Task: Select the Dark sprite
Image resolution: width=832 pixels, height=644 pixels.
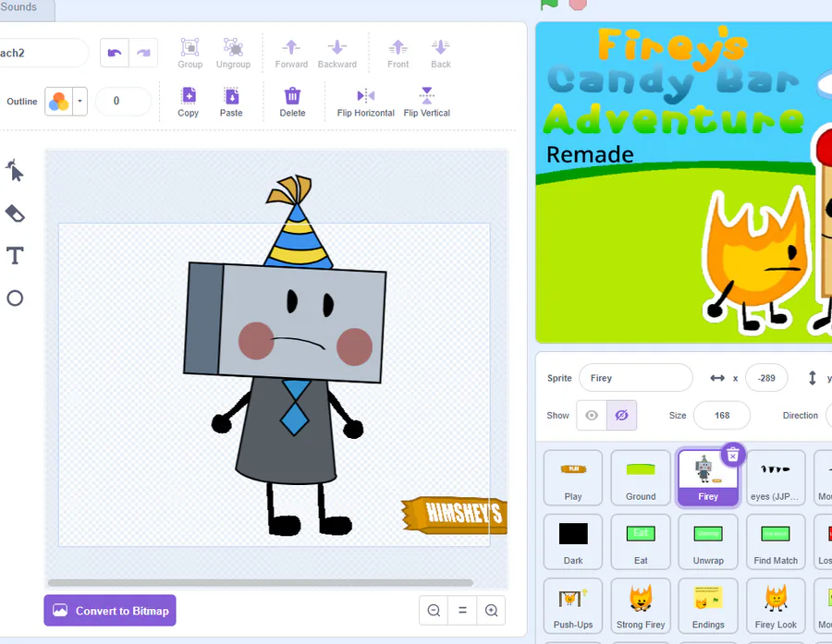Action: point(573,542)
